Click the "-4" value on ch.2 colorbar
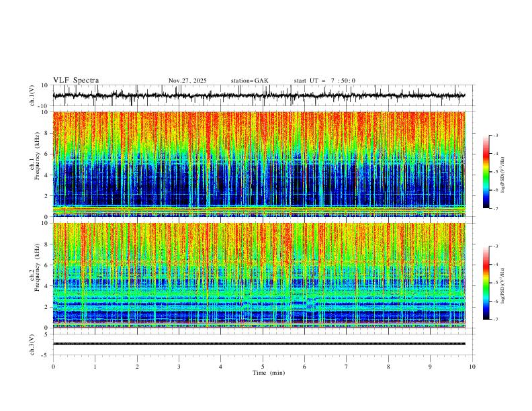The width and height of the screenshot is (532, 411). [495, 265]
